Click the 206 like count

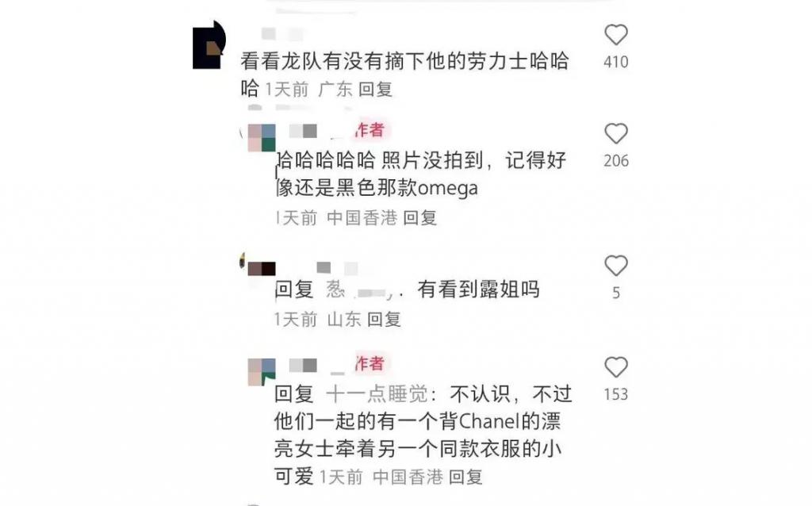pyautogui.click(x=615, y=161)
